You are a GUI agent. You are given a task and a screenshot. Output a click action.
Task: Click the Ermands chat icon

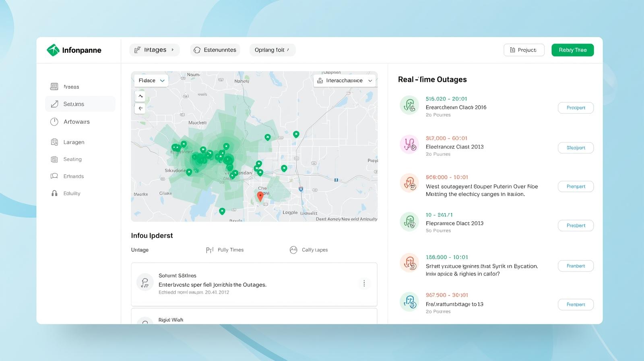(x=54, y=176)
